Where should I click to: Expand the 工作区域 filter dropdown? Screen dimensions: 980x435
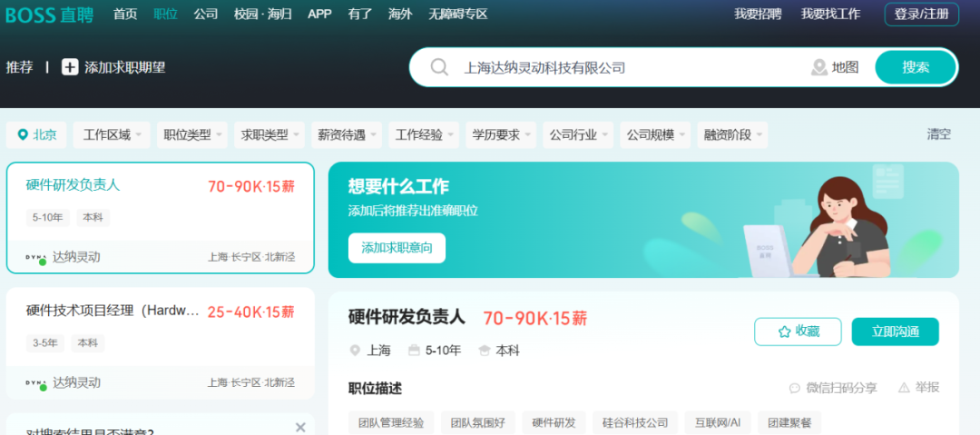coord(112,134)
